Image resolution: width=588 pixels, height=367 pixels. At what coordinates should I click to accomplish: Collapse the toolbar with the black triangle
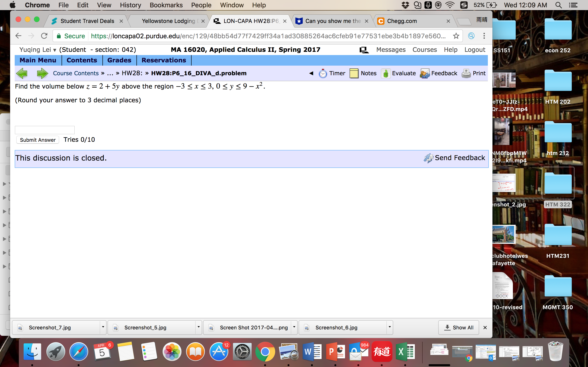(x=311, y=73)
